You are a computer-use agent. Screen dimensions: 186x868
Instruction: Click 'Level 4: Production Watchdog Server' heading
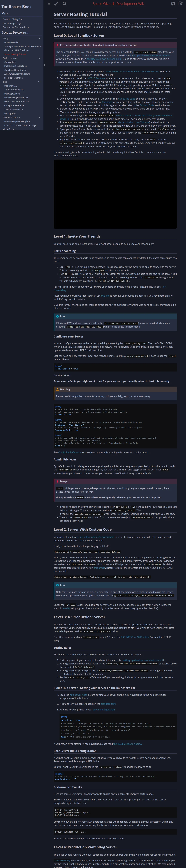pyautogui.click(x=85, y=847)
